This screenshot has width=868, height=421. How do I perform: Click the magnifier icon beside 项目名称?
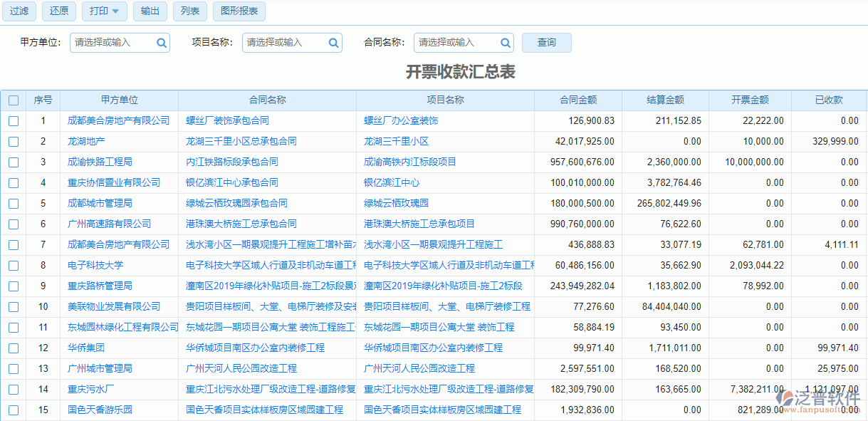click(333, 43)
